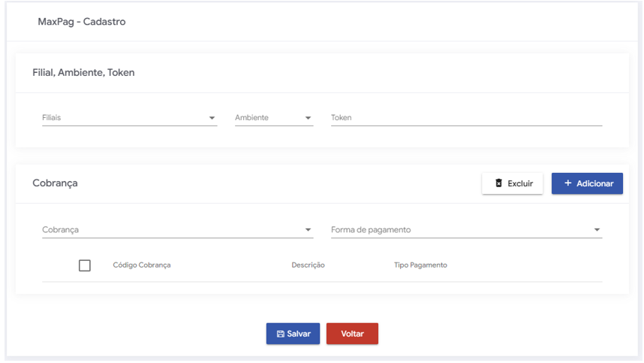Click the Descrição column header
Screen dimensions: 644x363
[x=308, y=265]
